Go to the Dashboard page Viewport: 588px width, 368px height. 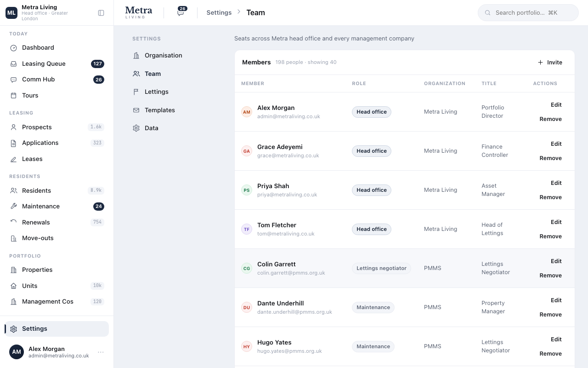pos(57,48)
